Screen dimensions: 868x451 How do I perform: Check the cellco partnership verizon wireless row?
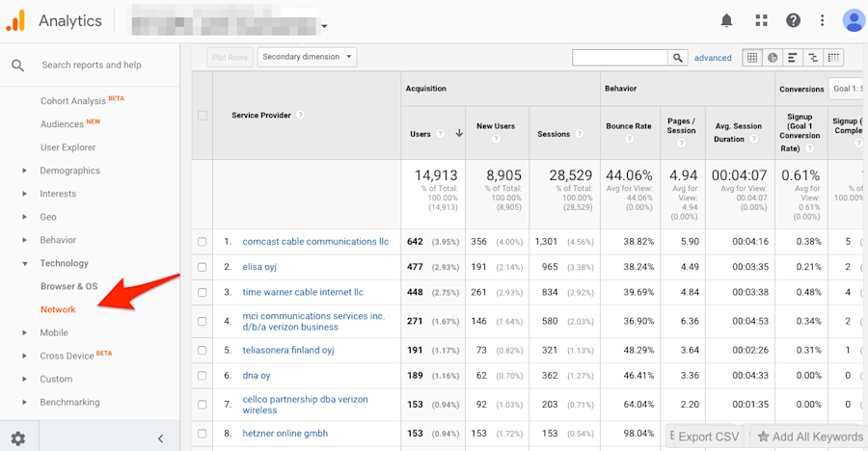pyautogui.click(x=203, y=405)
